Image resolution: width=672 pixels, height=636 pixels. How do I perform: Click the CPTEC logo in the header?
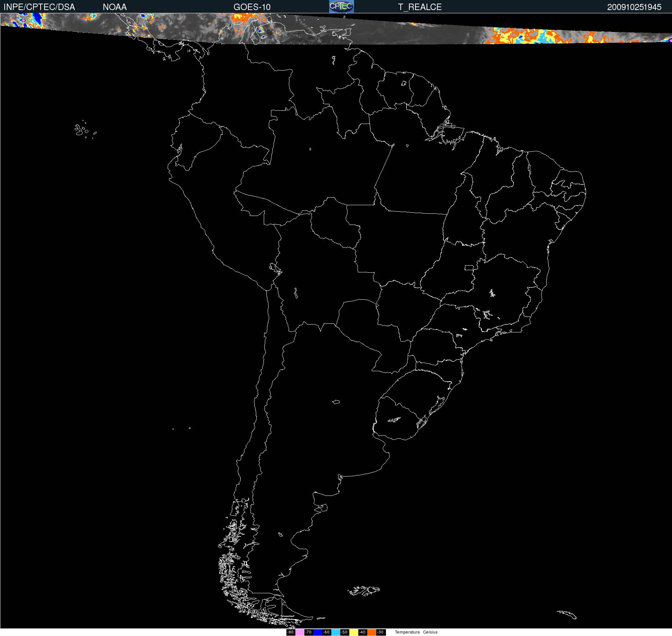[x=341, y=6]
